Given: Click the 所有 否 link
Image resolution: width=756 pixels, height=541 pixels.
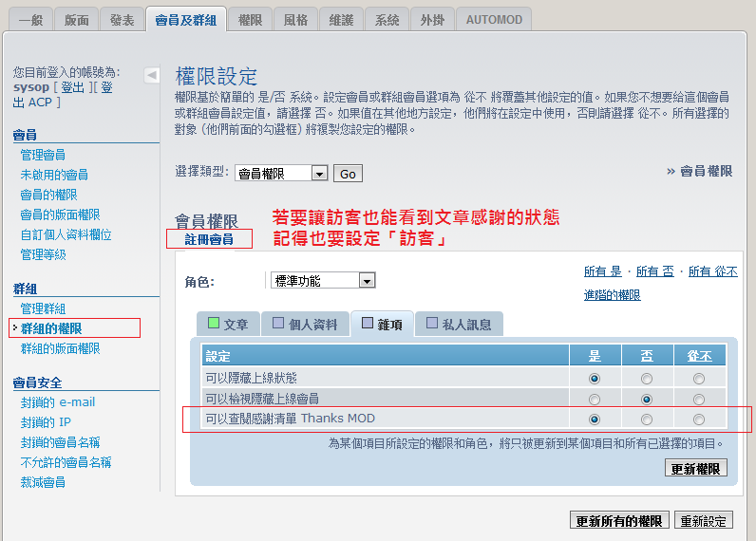Looking at the screenshot, I should [655, 271].
